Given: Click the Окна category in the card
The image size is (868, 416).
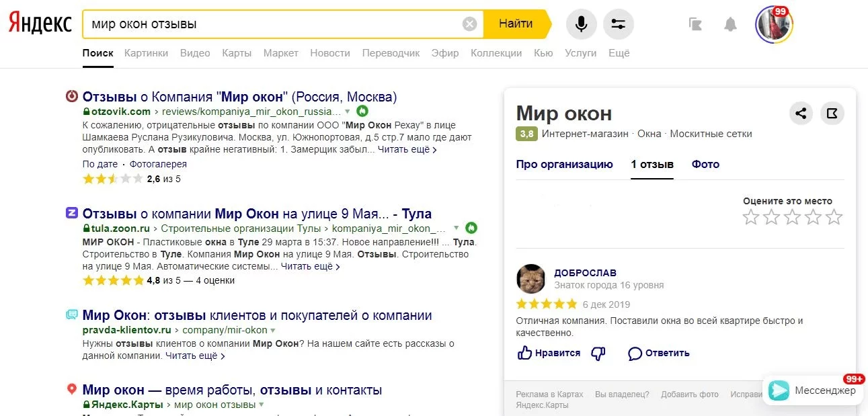Looking at the screenshot, I should [x=649, y=134].
